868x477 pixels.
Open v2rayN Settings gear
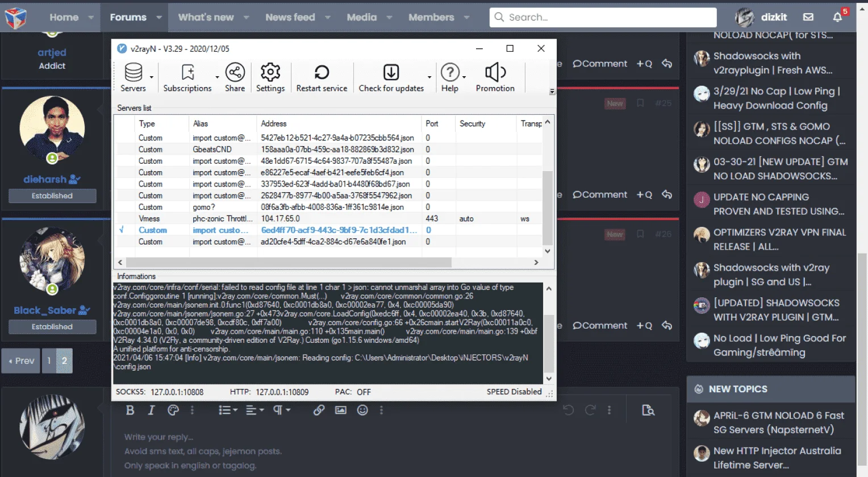coord(270,73)
